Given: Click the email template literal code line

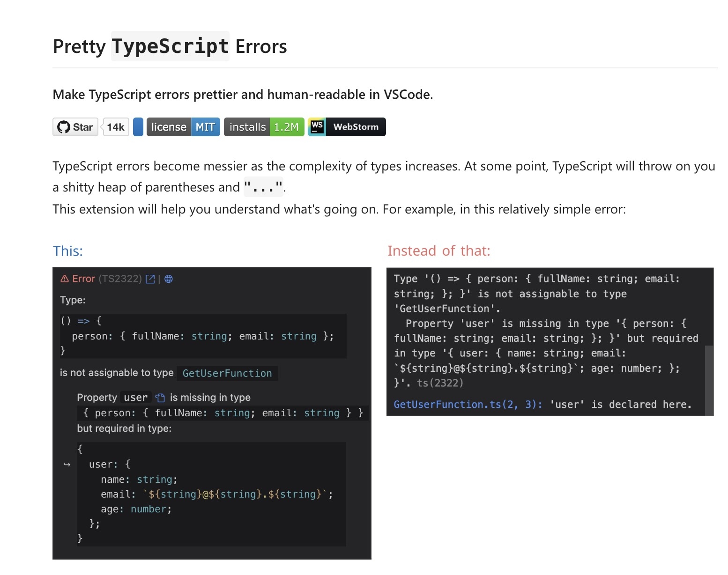Looking at the screenshot, I should tap(217, 494).
